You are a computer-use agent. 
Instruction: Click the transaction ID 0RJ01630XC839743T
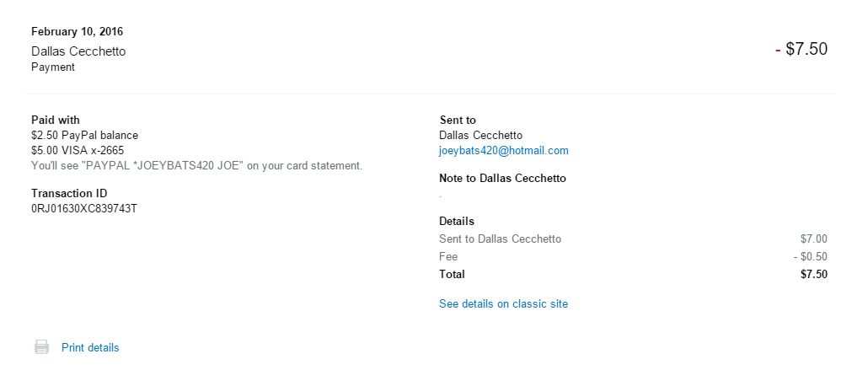[84, 208]
